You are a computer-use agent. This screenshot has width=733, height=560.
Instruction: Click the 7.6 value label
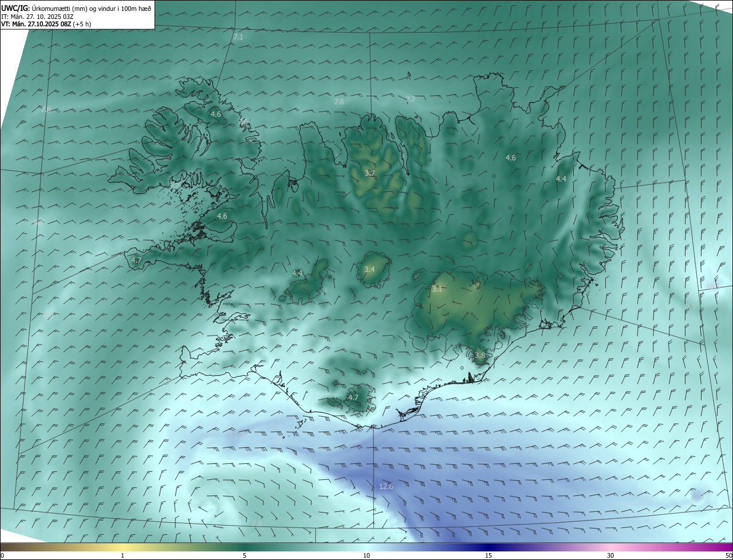point(339,102)
